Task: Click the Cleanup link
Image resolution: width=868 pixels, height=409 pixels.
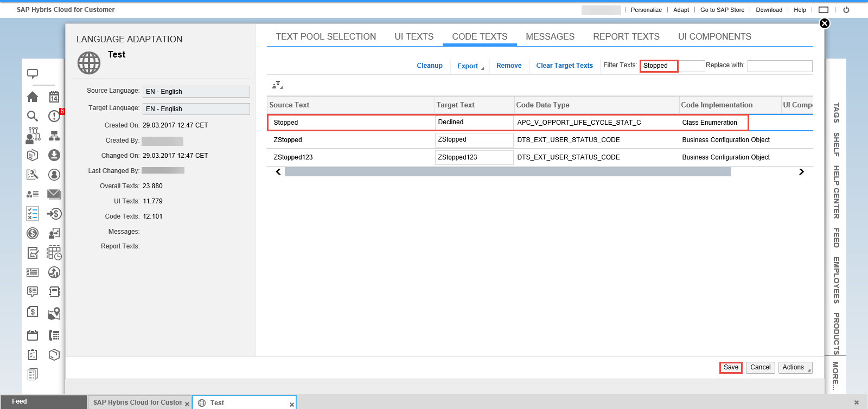Action: click(430, 66)
